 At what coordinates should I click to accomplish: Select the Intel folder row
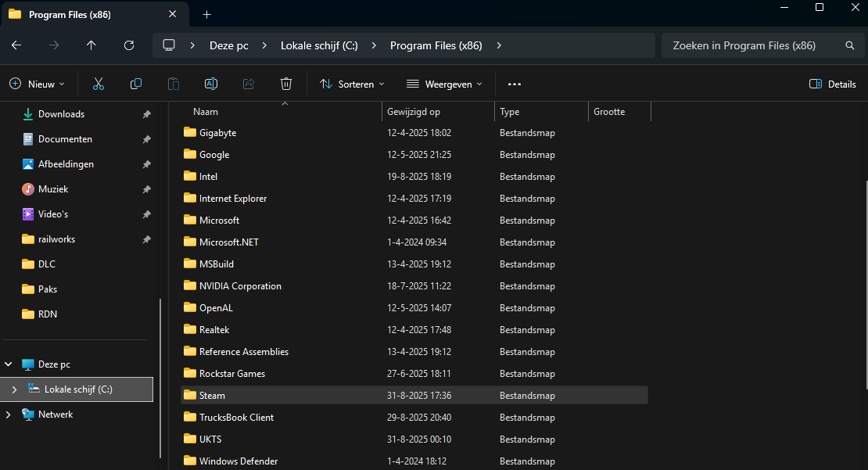(x=414, y=176)
